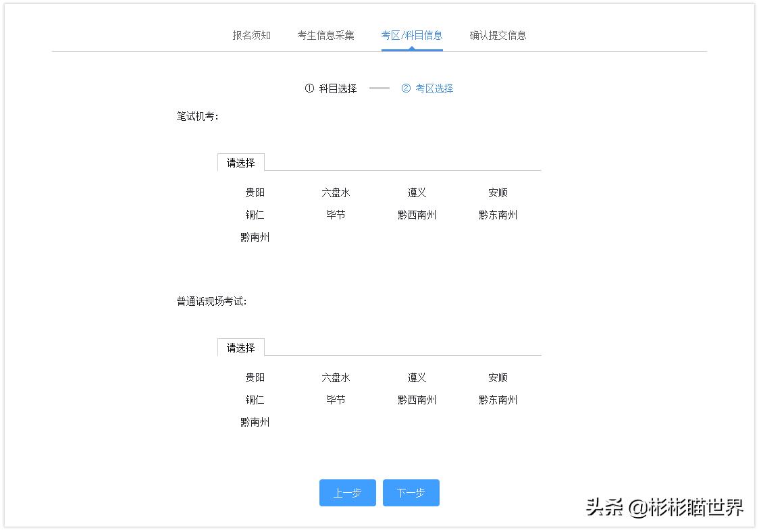Select 贵阳 as the 笔试机考 exam region
The width and height of the screenshot is (759, 532).
coord(255,192)
